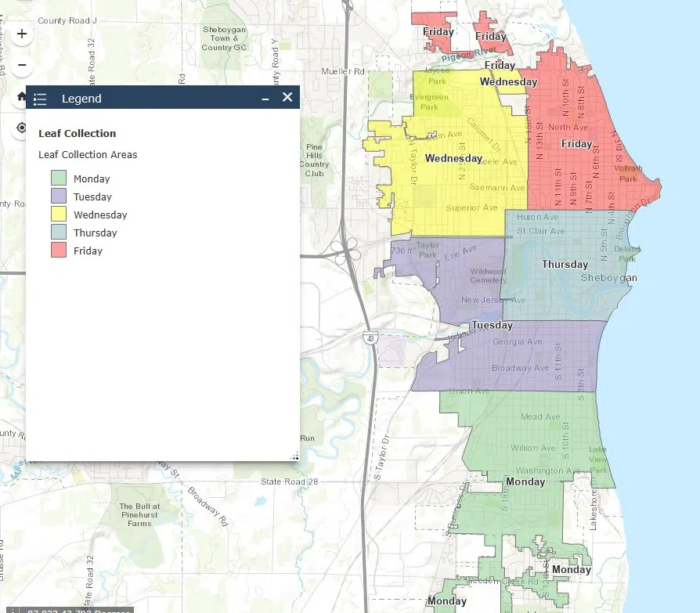Click the Legend panel resize handle

[294, 456]
